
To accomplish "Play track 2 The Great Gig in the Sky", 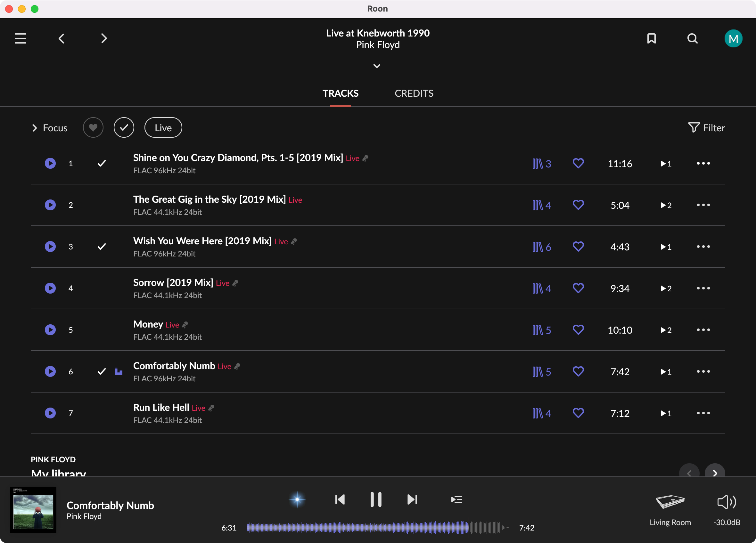I will coord(50,205).
